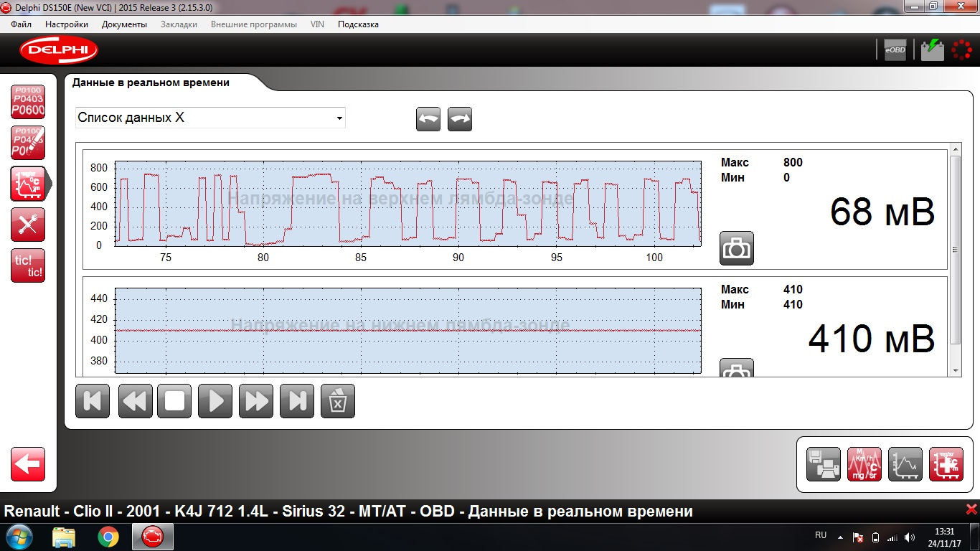Open the Подсказка menu
The height and width of the screenshot is (551, 980).
[x=358, y=24]
